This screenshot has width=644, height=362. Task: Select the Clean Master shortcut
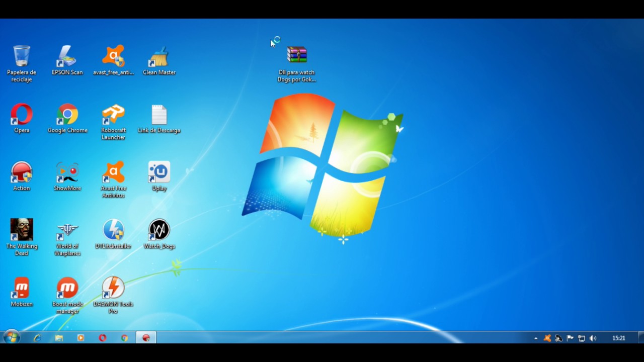click(159, 60)
